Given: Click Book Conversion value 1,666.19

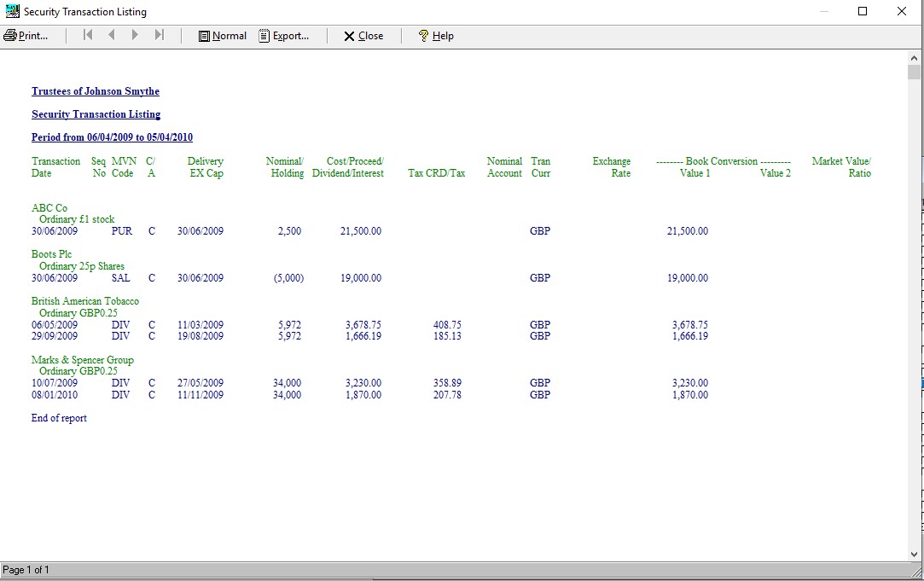Looking at the screenshot, I should pyautogui.click(x=690, y=336).
